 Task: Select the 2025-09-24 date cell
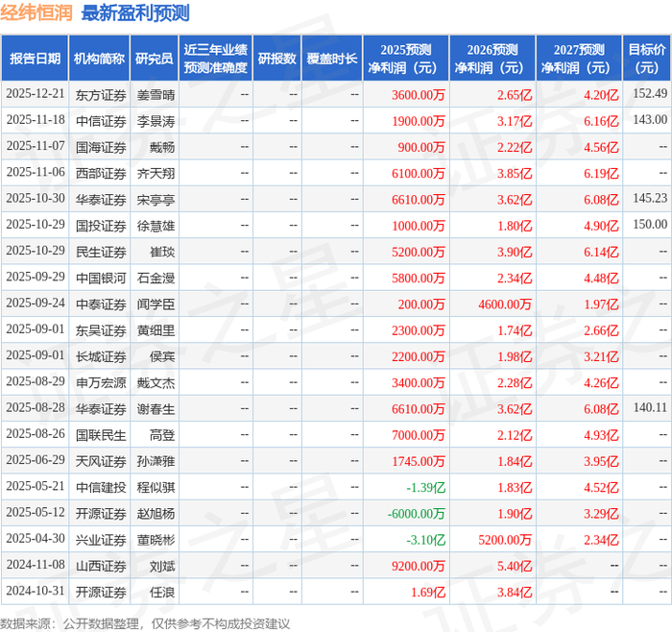click(x=36, y=304)
